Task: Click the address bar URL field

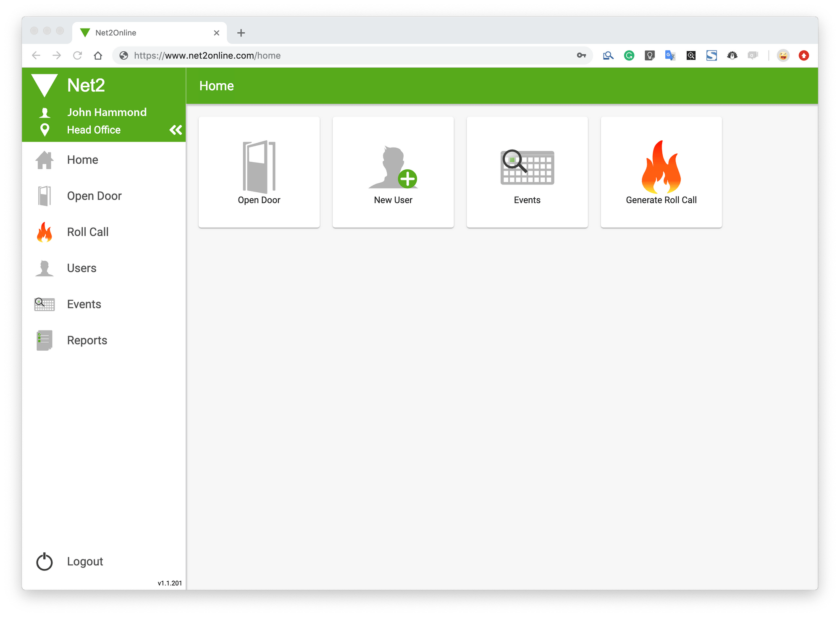Action: pyautogui.click(x=294, y=55)
